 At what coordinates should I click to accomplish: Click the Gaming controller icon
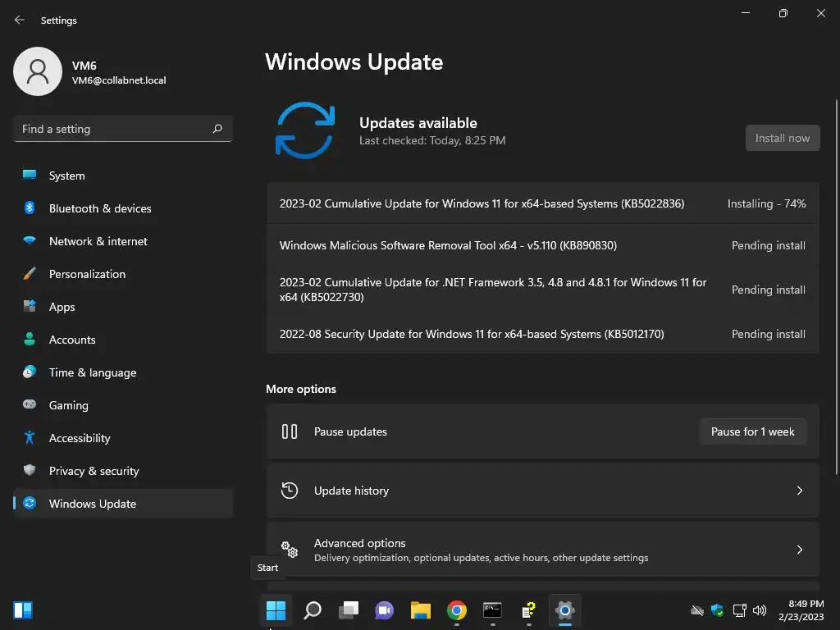(x=30, y=404)
